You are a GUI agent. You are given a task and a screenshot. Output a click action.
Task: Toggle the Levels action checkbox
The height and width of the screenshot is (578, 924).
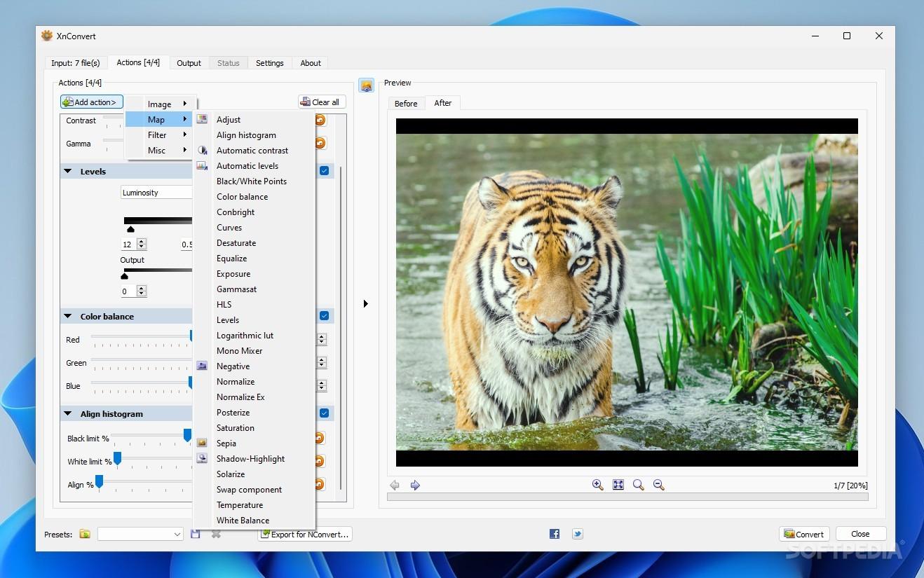tap(325, 171)
